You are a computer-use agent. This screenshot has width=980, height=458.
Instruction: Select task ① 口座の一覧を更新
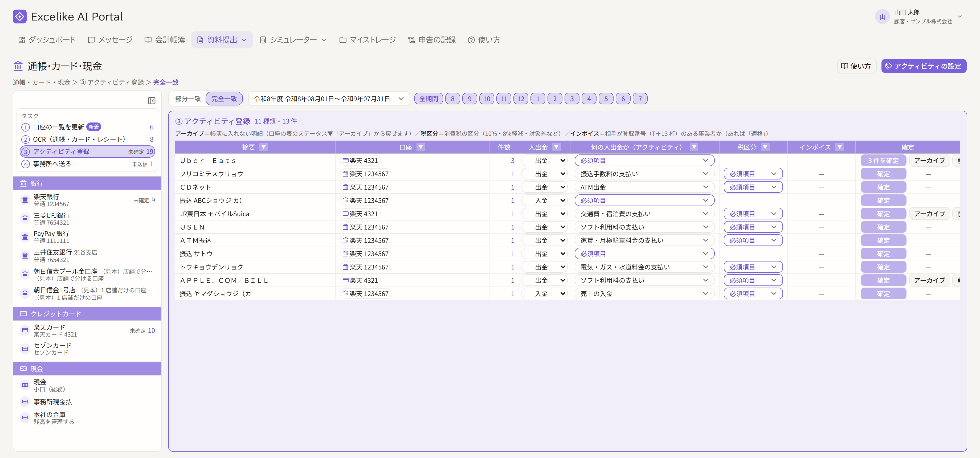pyautogui.click(x=88, y=127)
